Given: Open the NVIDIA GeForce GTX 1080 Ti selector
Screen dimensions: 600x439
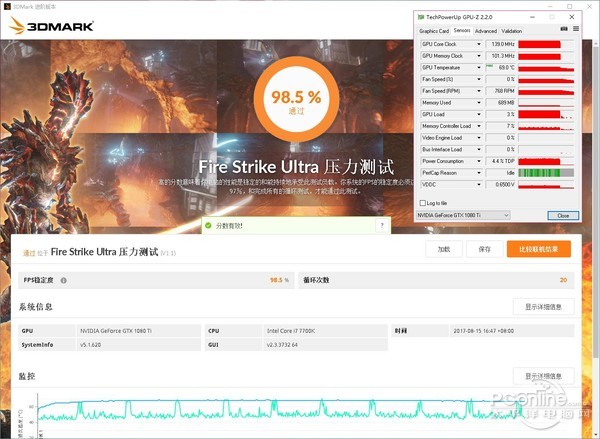Looking at the screenshot, I should point(463,215).
